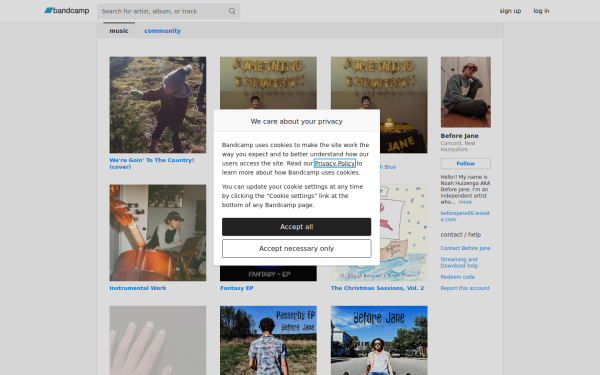The image size is (600, 375).
Task: Click the Fantasy EP title link
Action: pyautogui.click(x=236, y=288)
